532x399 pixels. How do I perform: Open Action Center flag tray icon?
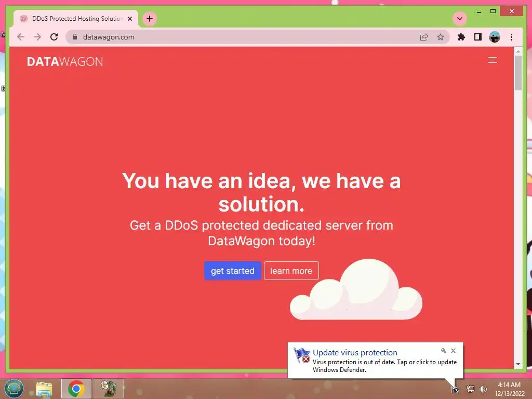click(455, 389)
